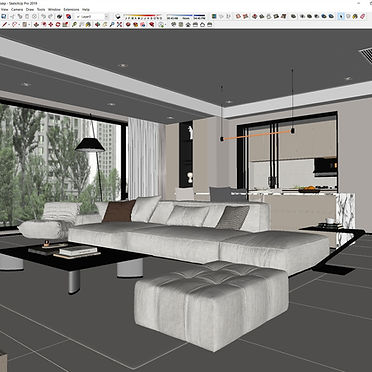
Task: Expand the Arc tool dropdown arrow
Action: 19,24
